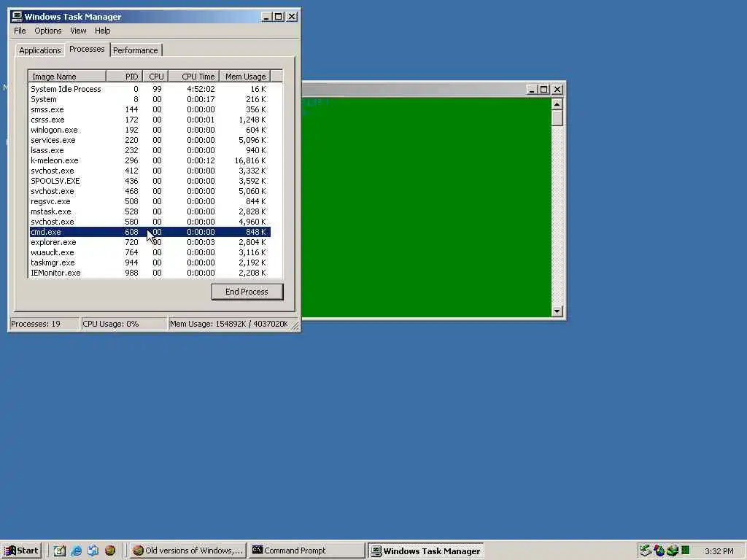Select lsass.exe process
The width and height of the screenshot is (747, 560).
(150, 150)
